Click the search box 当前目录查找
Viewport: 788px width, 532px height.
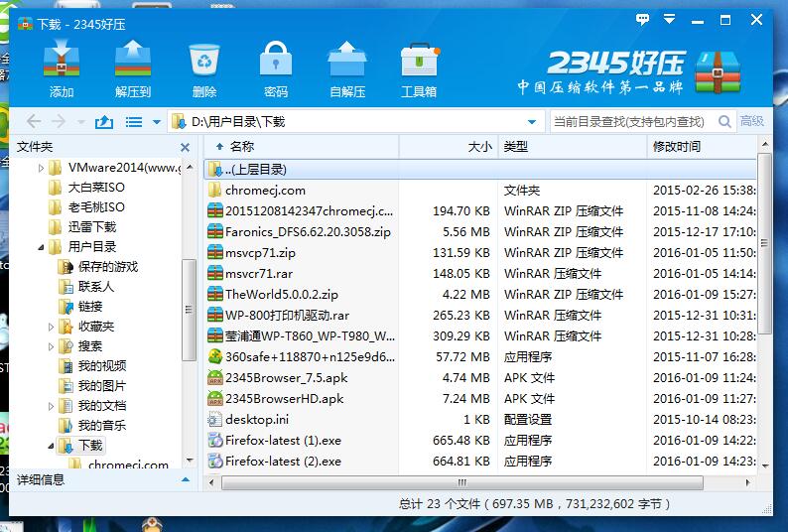[629, 122]
